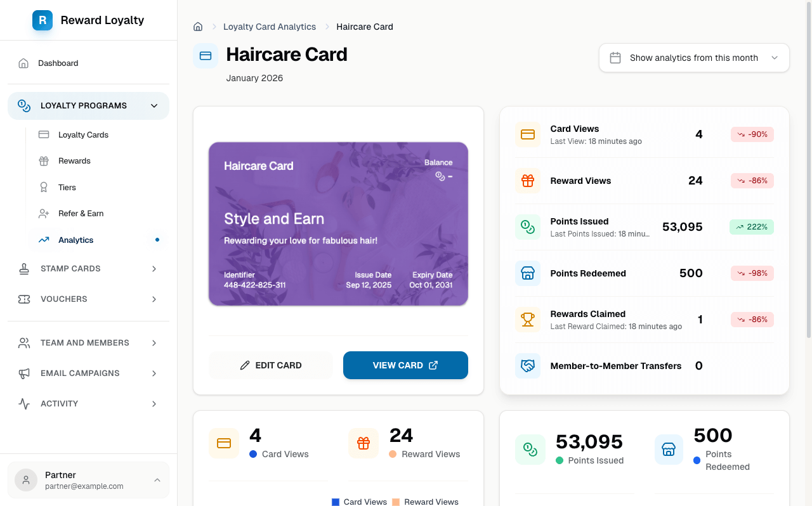Click the Points Issued coins icon
This screenshot has height=506, width=812.
[x=528, y=227]
